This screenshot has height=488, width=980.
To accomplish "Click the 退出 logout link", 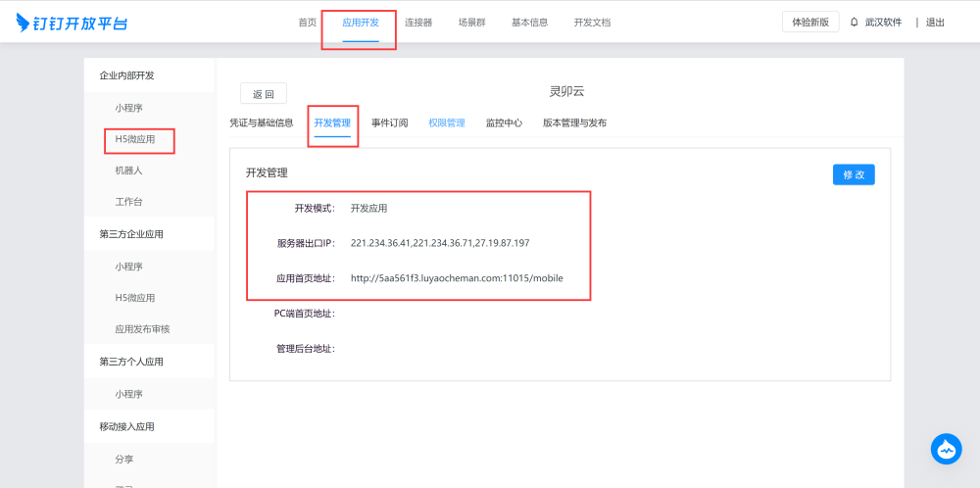I will coord(935,23).
